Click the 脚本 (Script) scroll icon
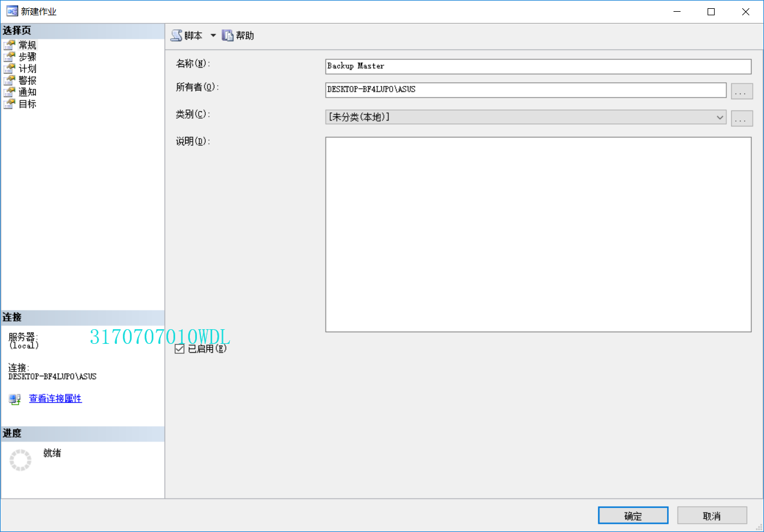764x532 pixels. click(176, 35)
